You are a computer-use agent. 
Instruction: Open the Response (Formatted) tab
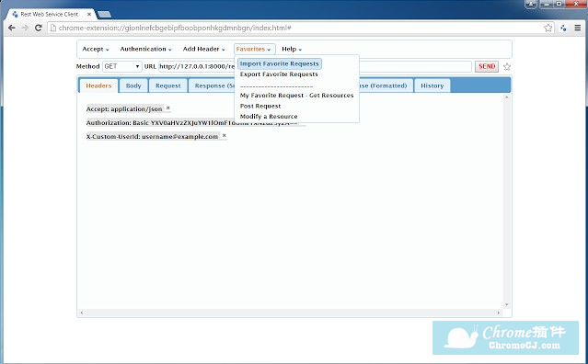(386, 85)
